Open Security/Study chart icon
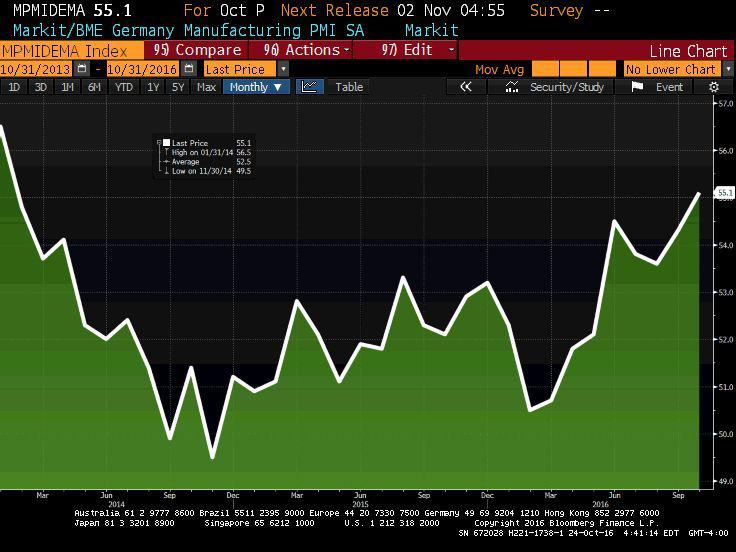Viewport: 736px width, 552px height. [x=512, y=87]
